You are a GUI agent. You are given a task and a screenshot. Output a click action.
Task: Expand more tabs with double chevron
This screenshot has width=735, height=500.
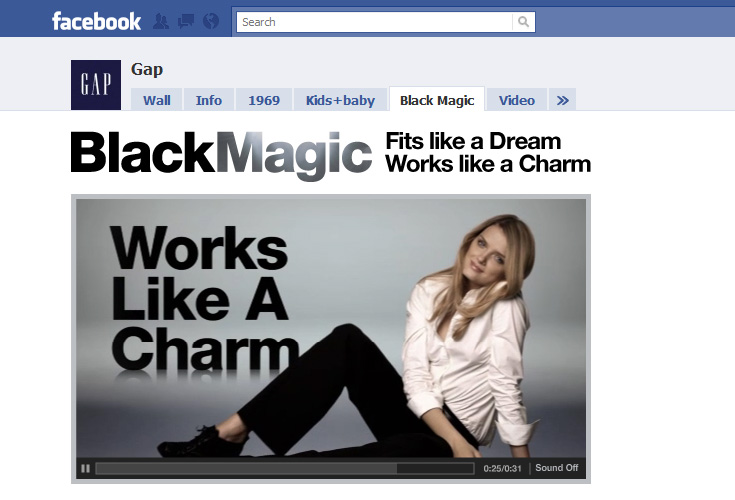click(x=562, y=100)
